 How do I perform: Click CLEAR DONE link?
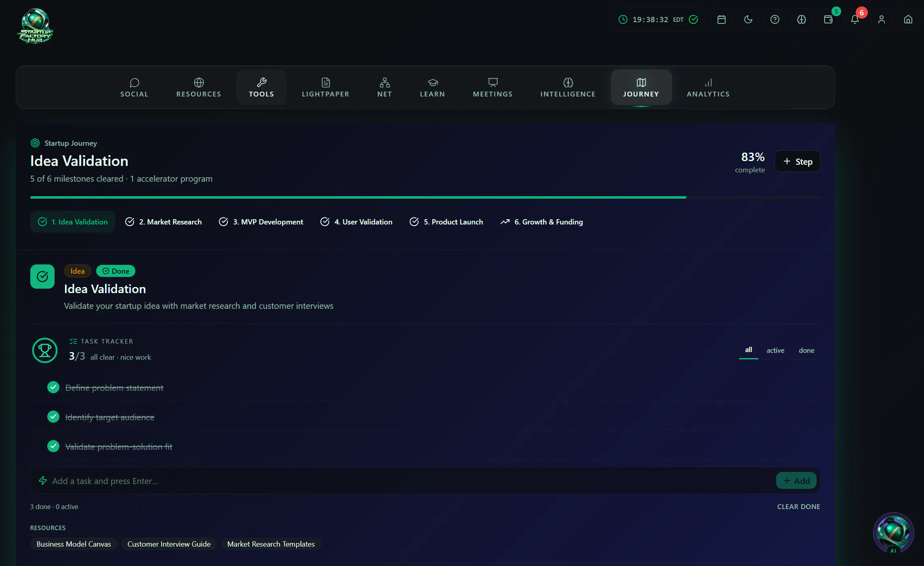pos(799,507)
